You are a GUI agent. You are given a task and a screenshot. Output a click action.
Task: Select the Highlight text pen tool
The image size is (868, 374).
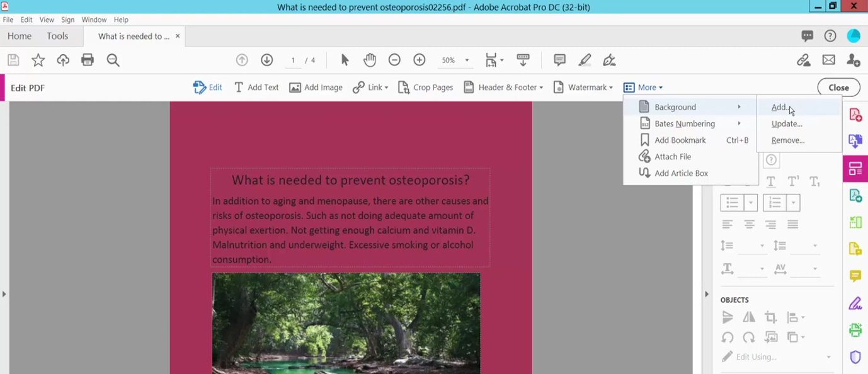pos(585,60)
